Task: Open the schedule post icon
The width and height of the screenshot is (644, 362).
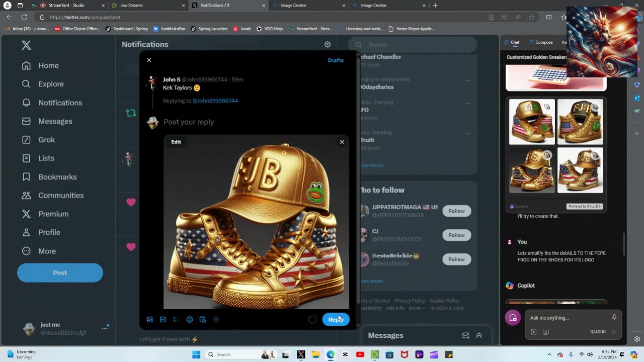Action: tap(203, 319)
